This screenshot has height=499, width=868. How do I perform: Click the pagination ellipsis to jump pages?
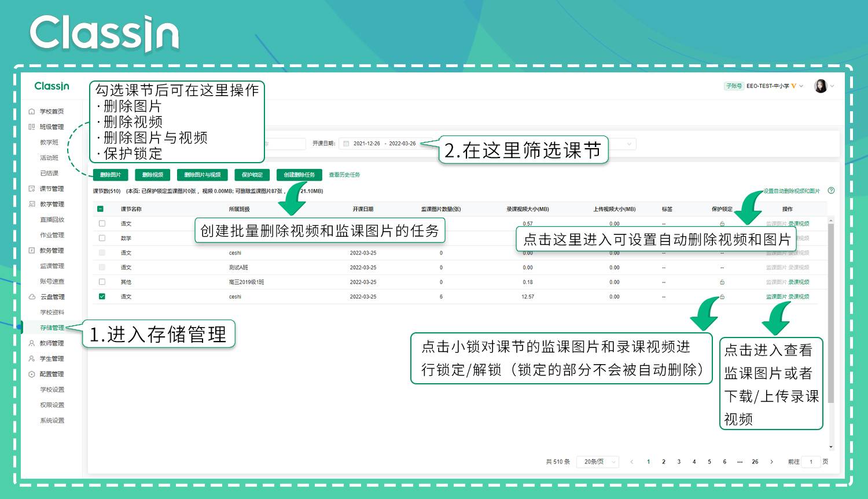point(740,462)
